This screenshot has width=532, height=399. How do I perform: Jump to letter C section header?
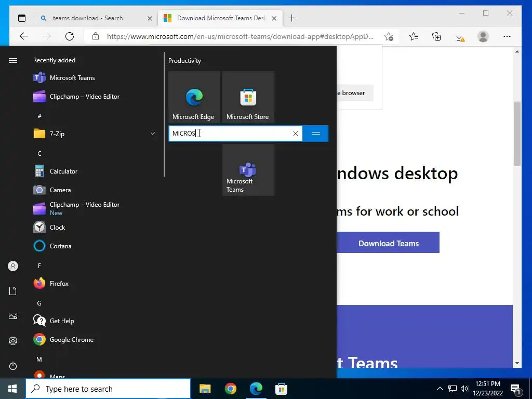coord(39,153)
